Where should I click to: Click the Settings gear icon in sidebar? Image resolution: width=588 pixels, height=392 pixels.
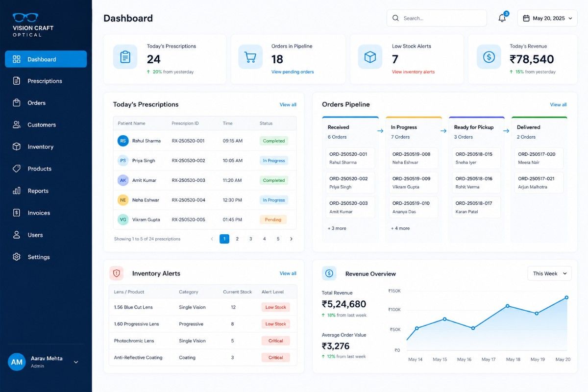pyautogui.click(x=17, y=257)
